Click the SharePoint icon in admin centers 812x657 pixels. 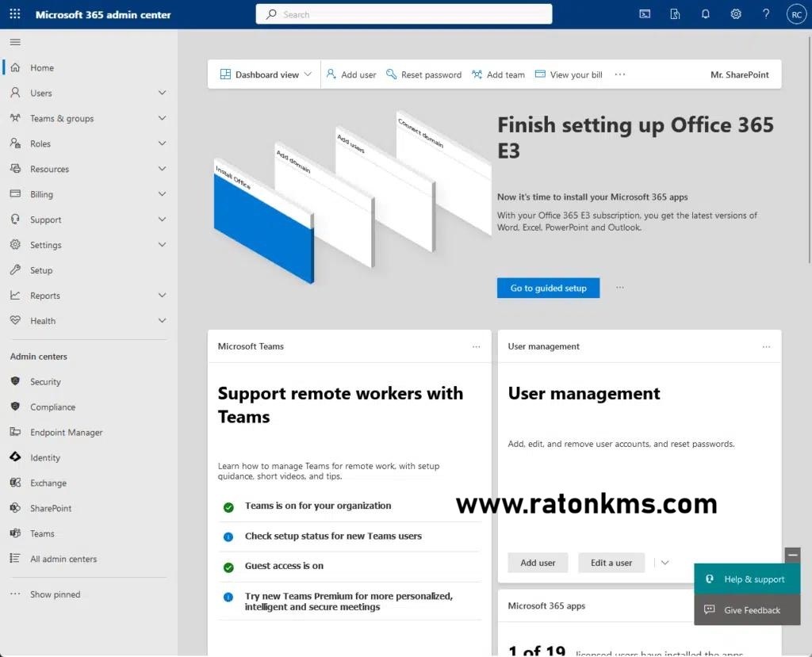pyautogui.click(x=16, y=508)
